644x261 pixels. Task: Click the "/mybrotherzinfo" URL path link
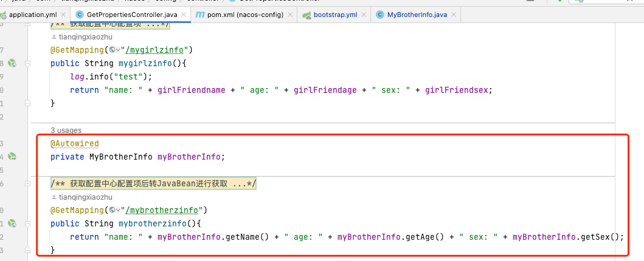pos(164,211)
